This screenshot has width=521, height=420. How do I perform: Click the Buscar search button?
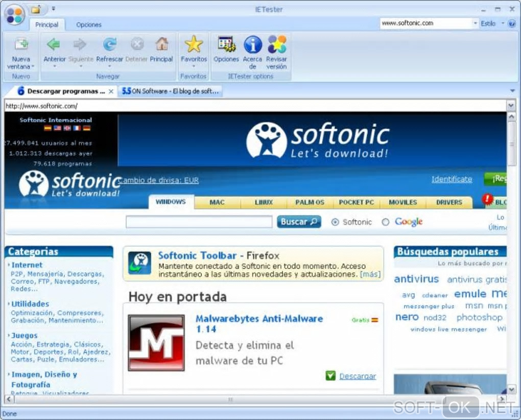tap(299, 222)
